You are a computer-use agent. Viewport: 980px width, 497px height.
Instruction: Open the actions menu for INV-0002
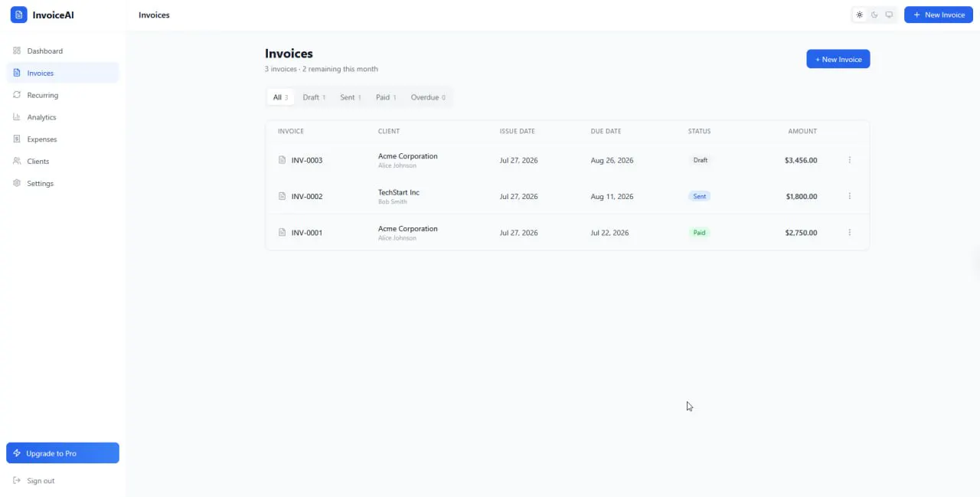(x=850, y=196)
